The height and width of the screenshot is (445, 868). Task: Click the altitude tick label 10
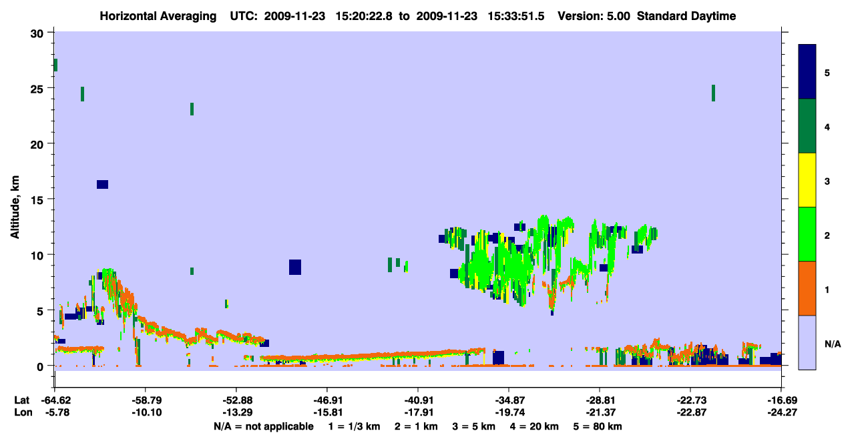(38, 255)
